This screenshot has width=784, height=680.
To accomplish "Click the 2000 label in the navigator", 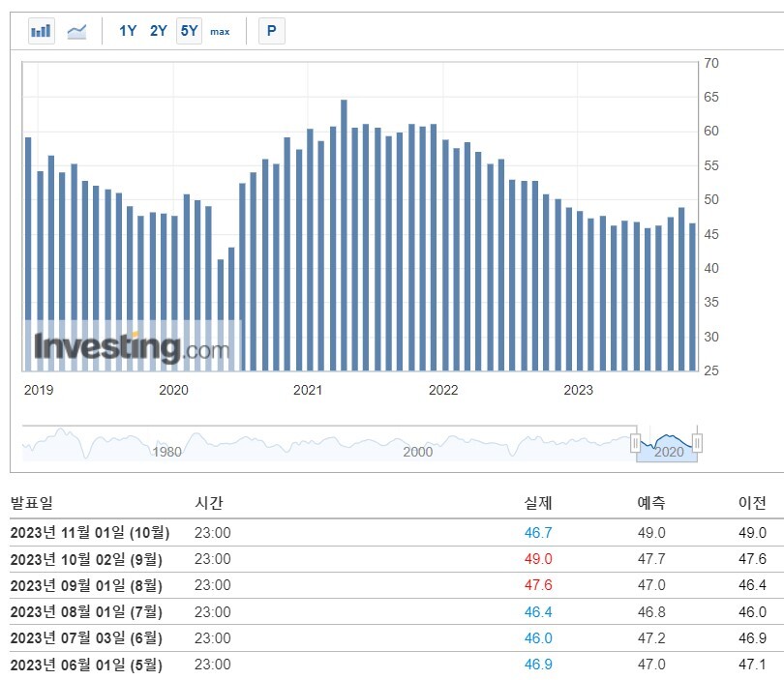I will click(x=418, y=452).
